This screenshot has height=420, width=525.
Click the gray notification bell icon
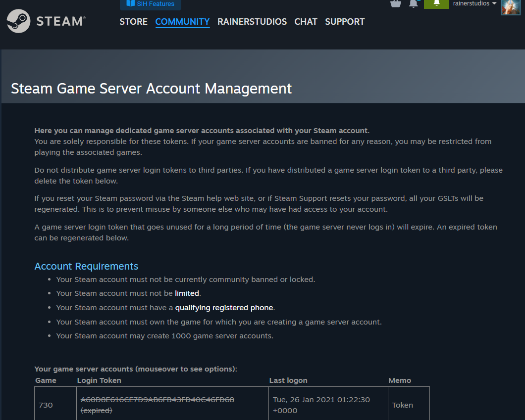pos(413,3)
